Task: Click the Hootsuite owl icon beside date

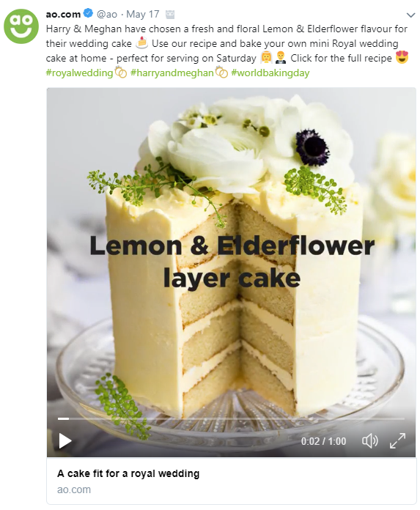Action: 170,15
